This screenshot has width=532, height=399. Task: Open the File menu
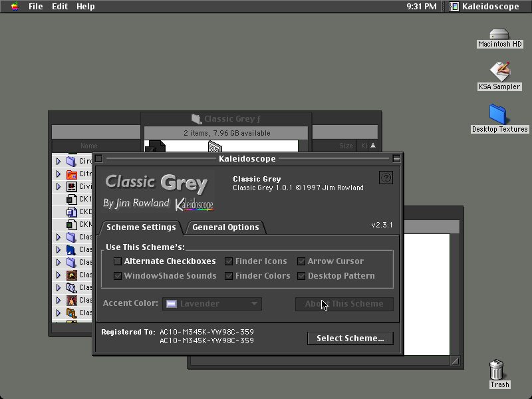pos(36,6)
